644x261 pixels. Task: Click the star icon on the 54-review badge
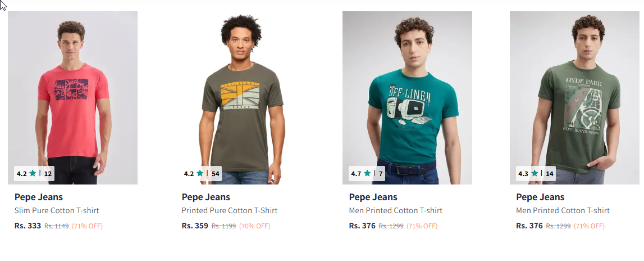coord(200,173)
